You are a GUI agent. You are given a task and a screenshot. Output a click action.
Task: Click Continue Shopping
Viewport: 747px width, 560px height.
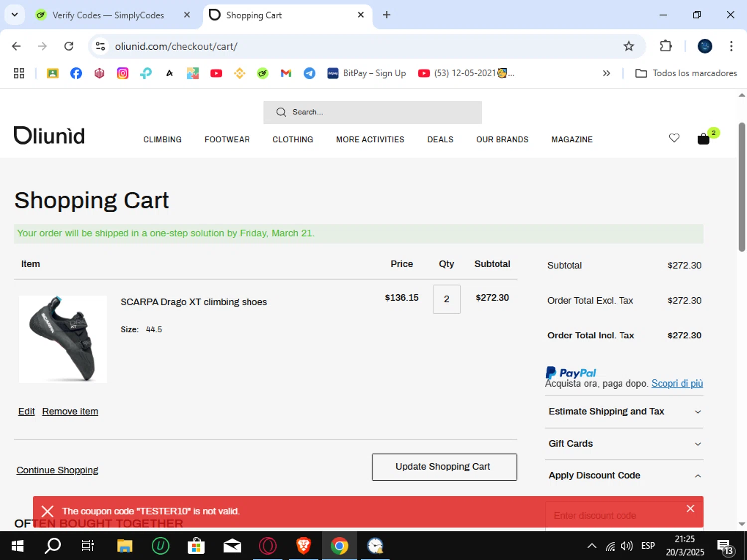[x=57, y=470]
